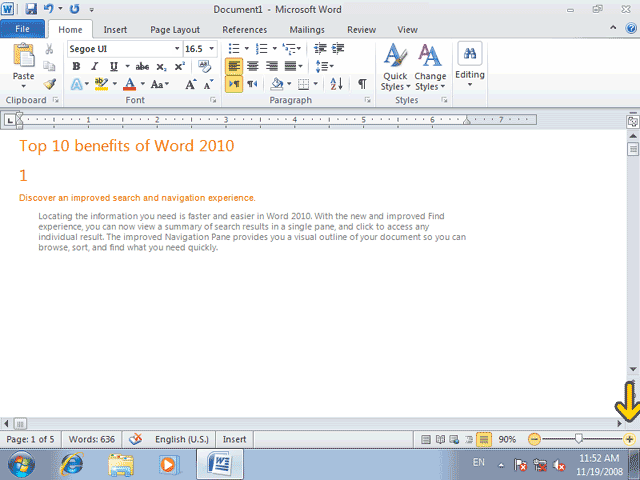The width and height of the screenshot is (640, 480).
Task: Expand the Editing group dropdown
Action: pos(470,65)
